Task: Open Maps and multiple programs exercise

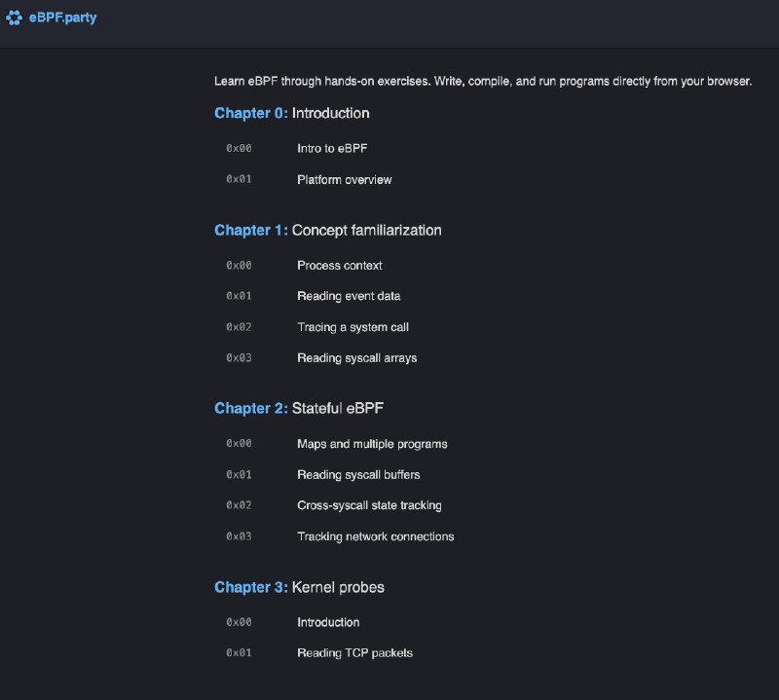Action: (372, 444)
